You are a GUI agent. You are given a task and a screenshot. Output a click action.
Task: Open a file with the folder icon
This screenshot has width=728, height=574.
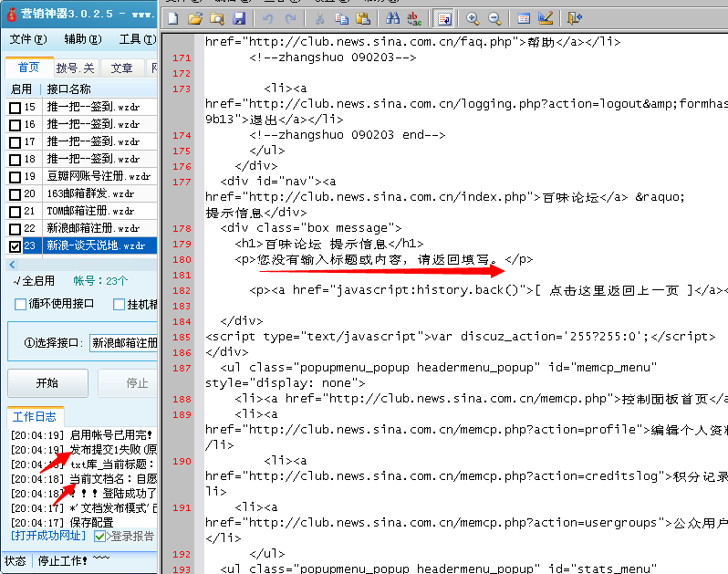tap(195, 18)
